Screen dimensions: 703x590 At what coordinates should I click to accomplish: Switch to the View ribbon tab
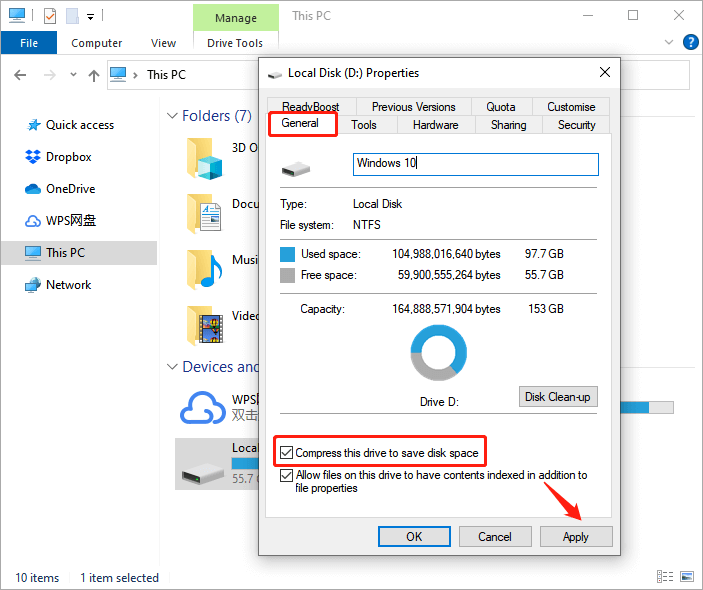click(x=163, y=43)
